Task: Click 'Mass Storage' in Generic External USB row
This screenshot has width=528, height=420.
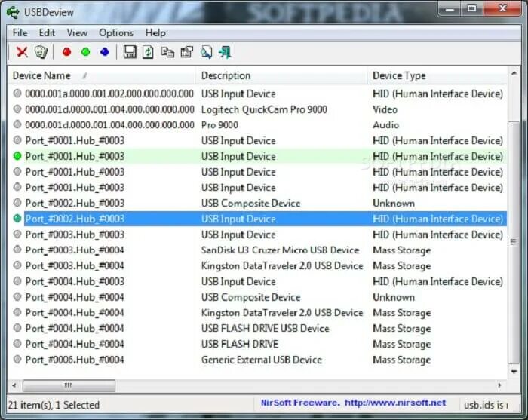Action: (x=402, y=360)
